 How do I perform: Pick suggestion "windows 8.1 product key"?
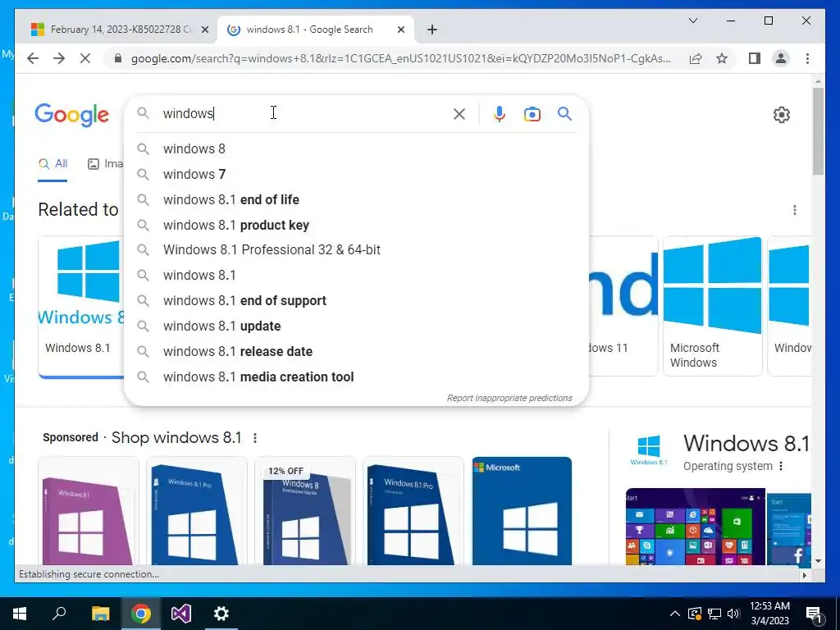point(356,225)
